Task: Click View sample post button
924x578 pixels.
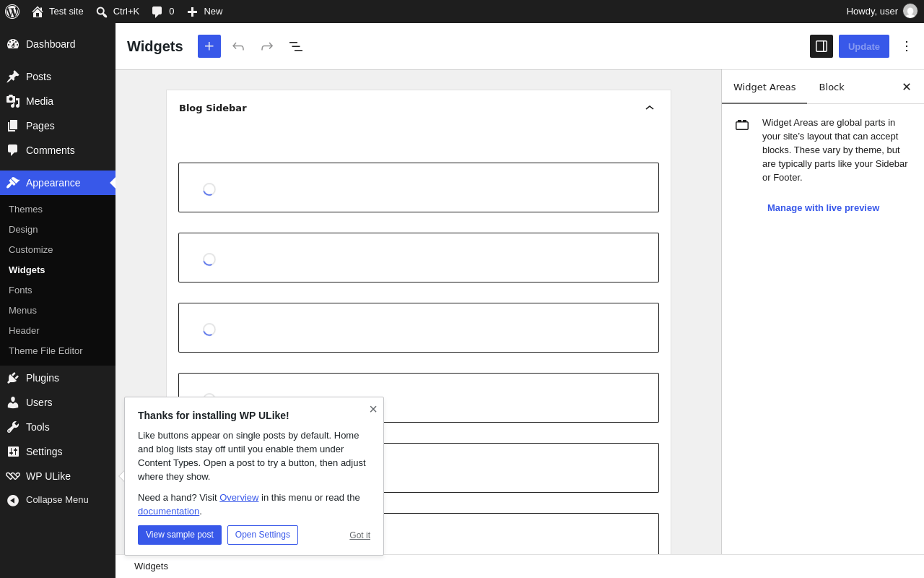Action: tap(180, 535)
